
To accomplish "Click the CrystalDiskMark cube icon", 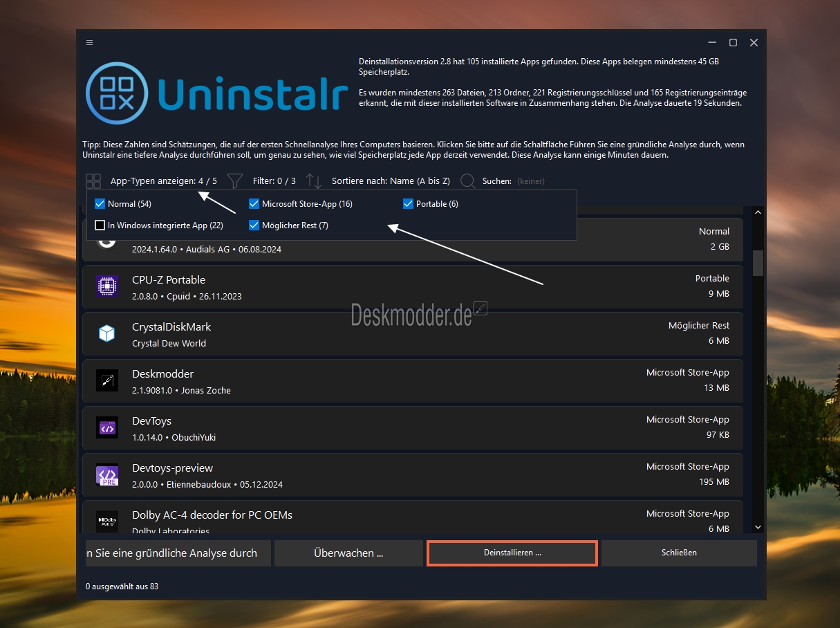I will pyautogui.click(x=107, y=333).
